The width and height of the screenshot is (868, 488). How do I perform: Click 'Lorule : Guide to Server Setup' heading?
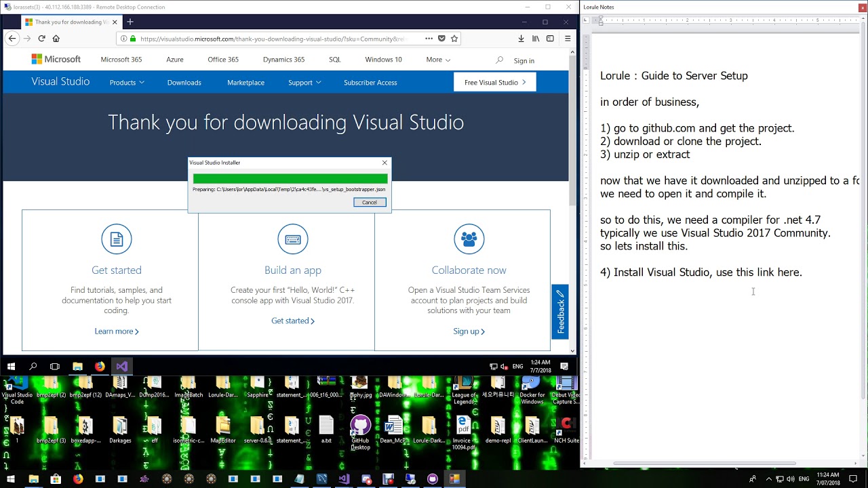pyautogui.click(x=674, y=76)
